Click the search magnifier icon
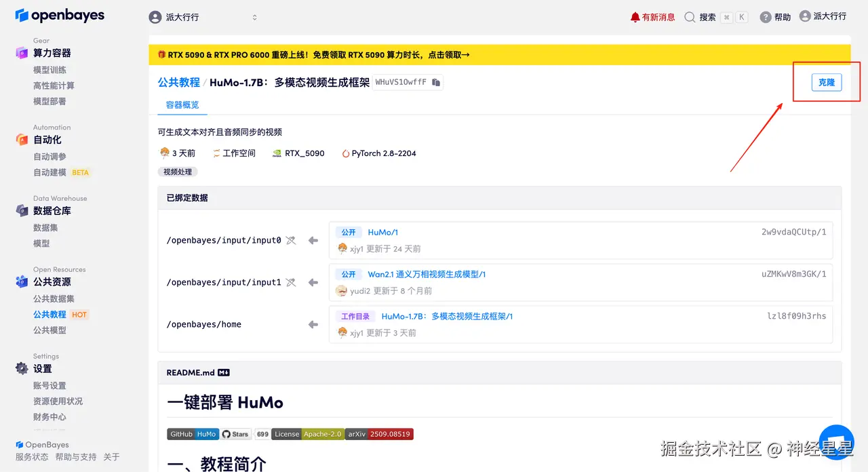 (x=690, y=17)
